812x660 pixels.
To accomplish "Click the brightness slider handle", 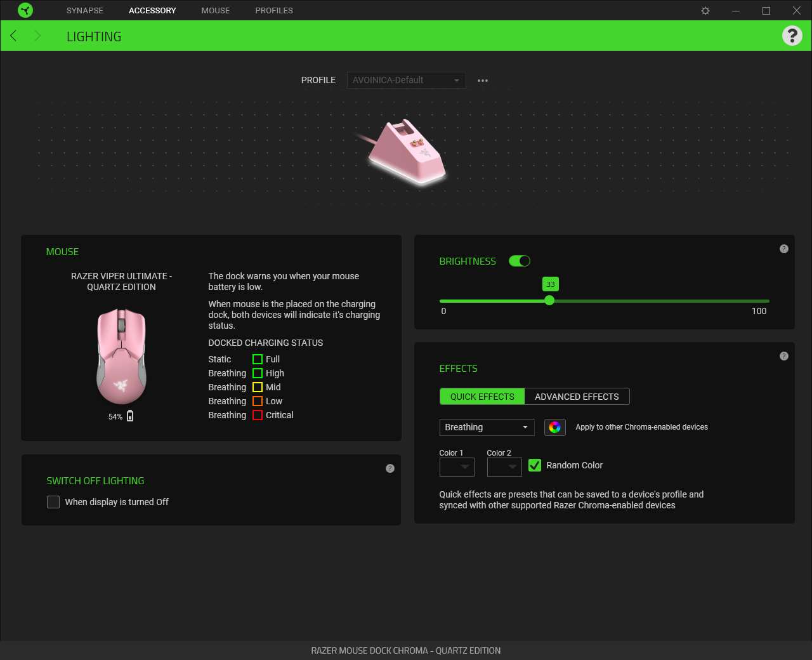I will click(x=549, y=301).
